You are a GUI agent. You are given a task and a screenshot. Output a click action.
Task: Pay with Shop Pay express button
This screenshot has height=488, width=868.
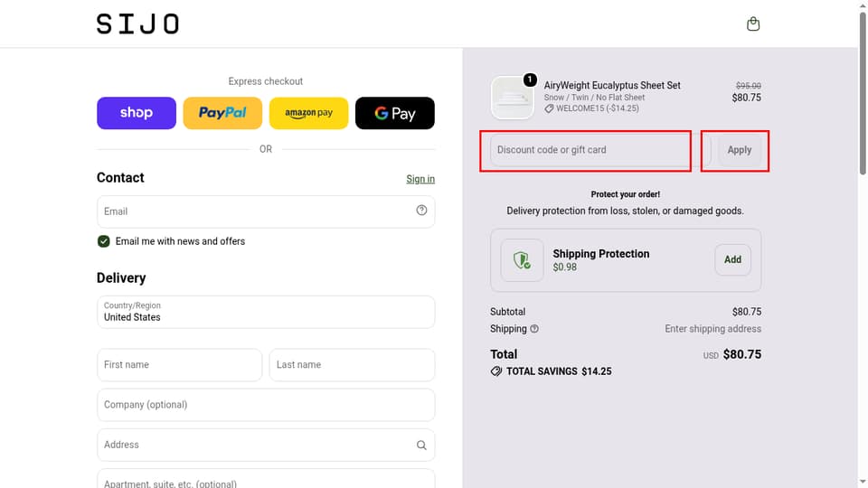pyautogui.click(x=137, y=113)
